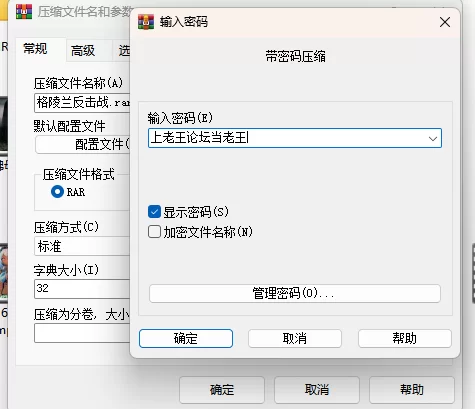Expand the password history dropdown arrow
The height and width of the screenshot is (409, 475).
tap(433, 138)
